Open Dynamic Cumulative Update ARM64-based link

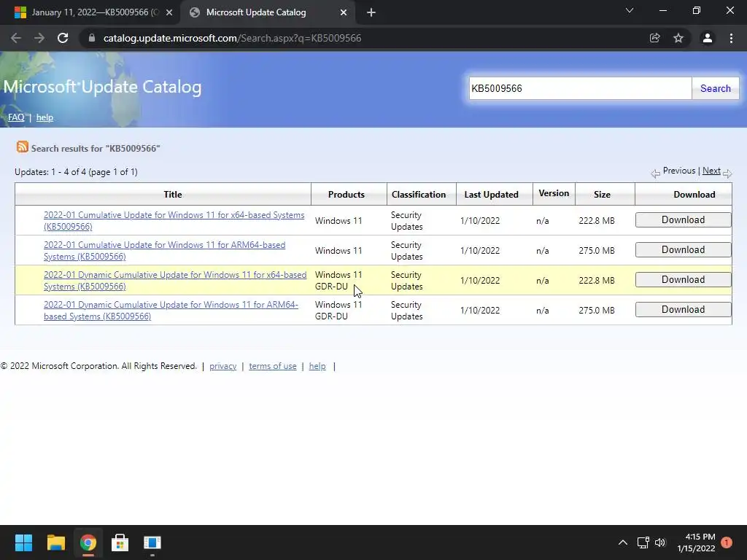pyautogui.click(x=171, y=311)
